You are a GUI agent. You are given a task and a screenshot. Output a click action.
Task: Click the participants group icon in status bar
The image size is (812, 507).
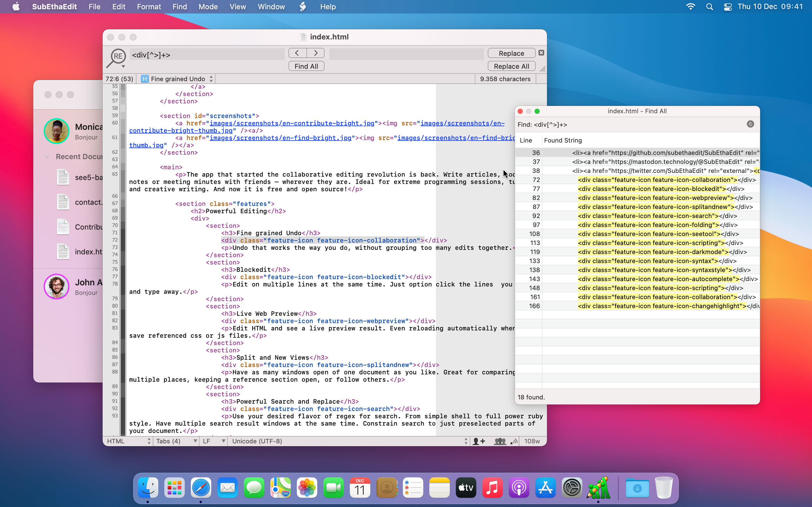pos(500,441)
